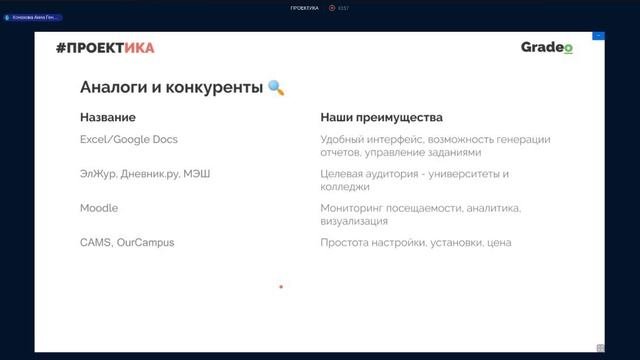Click the Gradeo logo on the slide

(547, 47)
